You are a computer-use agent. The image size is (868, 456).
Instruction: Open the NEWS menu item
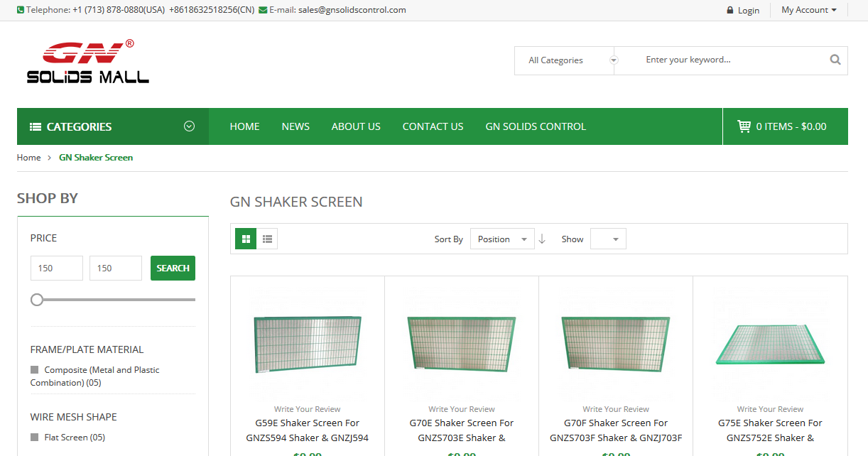coord(295,126)
